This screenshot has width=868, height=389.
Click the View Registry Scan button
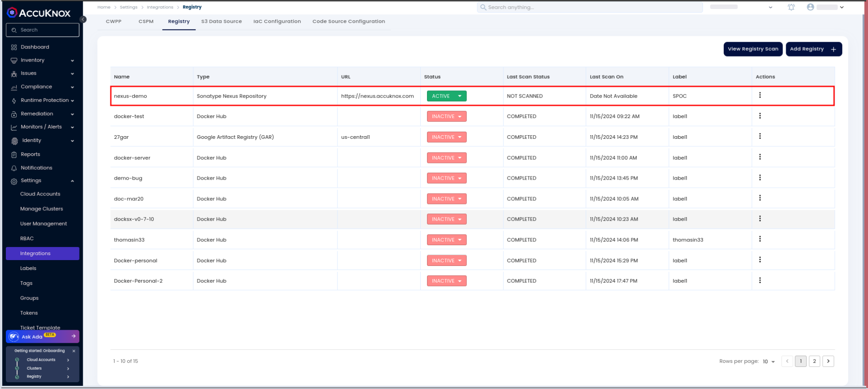pyautogui.click(x=753, y=49)
